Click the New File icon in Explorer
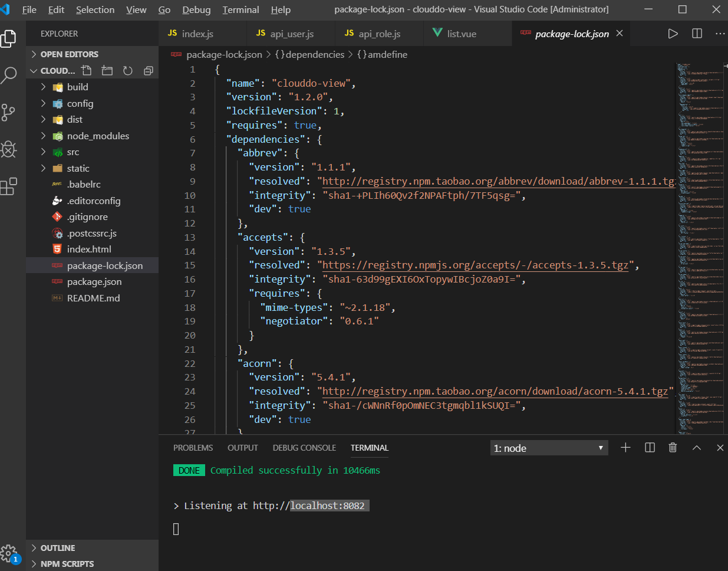 tap(86, 70)
